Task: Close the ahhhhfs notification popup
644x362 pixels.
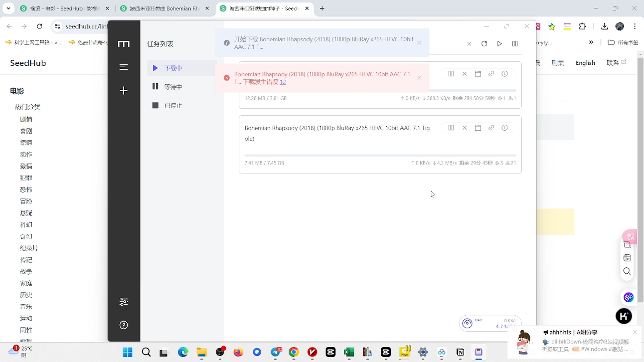Action: pos(635,332)
